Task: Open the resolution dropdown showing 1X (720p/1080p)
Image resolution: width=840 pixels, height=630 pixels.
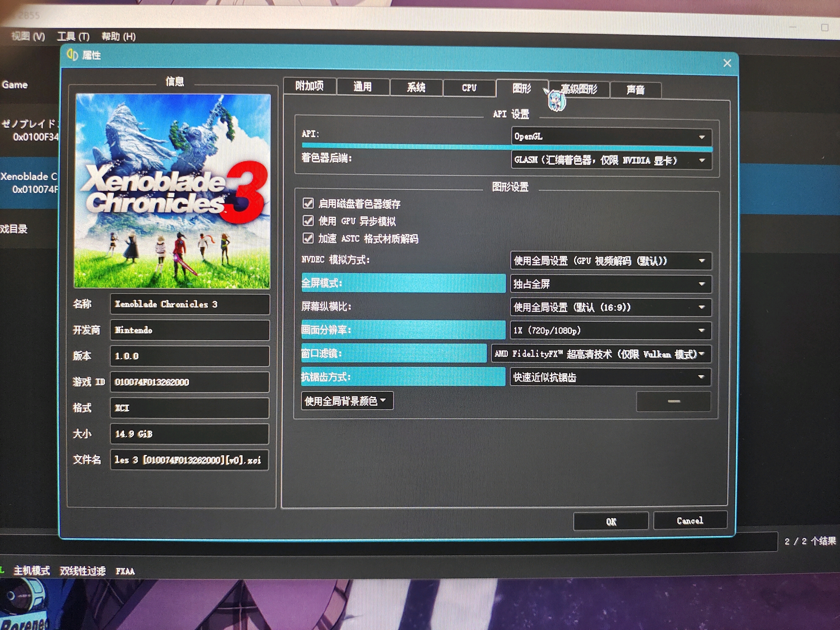Action: point(611,331)
